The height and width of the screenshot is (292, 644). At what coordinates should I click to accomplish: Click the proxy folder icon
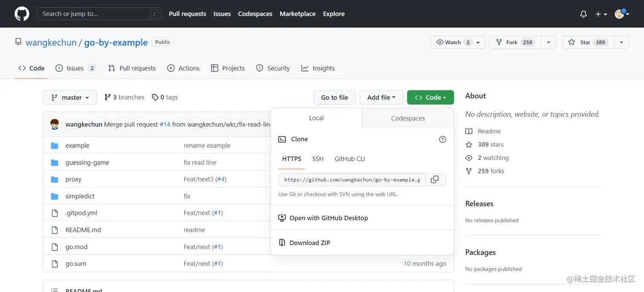pyautogui.click(x=55, y=179)
